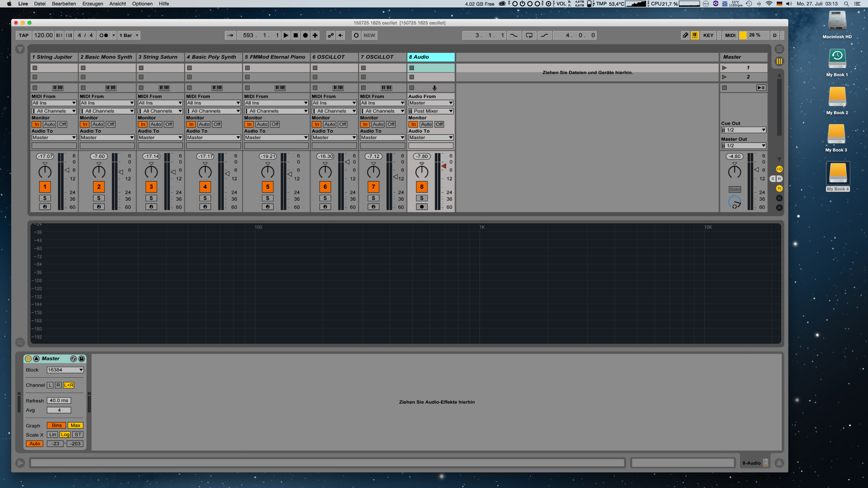Enable Draw Mode pencil
Image resolution: width=868 pixels, height=488 pixels.
[685, 35]
